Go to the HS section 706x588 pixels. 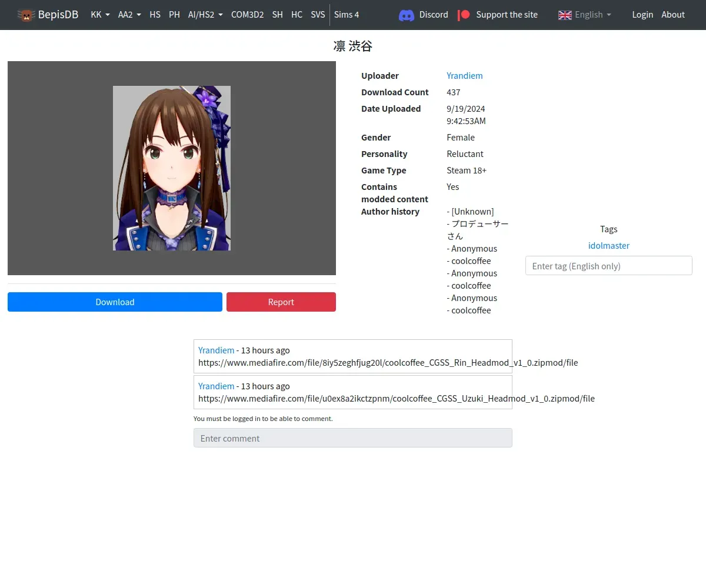pos(155,15)
